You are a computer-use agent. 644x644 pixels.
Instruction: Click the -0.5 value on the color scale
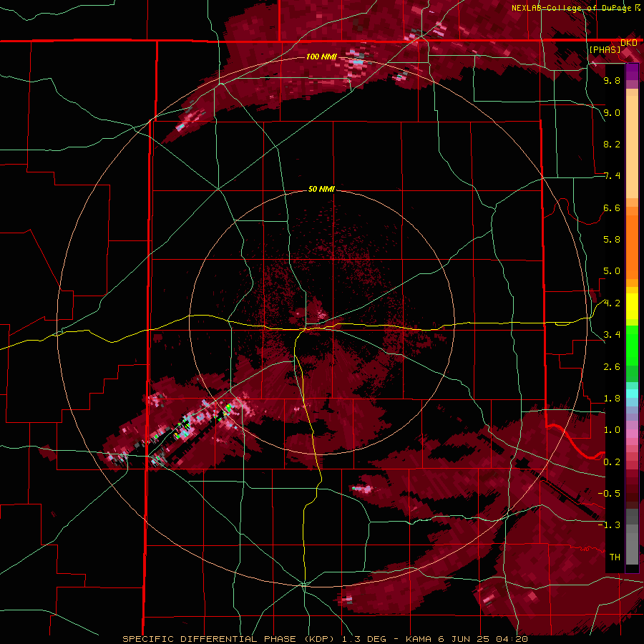click(x=609, y=494)
